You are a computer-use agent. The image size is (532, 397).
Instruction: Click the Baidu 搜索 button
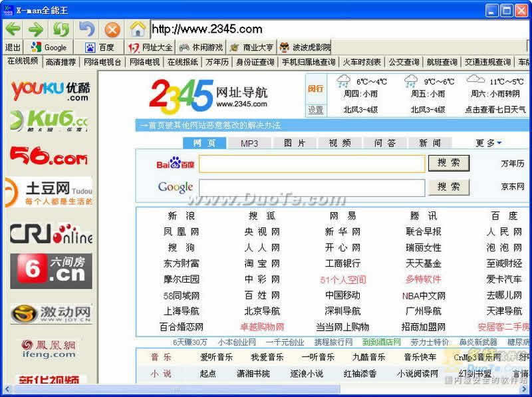point(448,163)
